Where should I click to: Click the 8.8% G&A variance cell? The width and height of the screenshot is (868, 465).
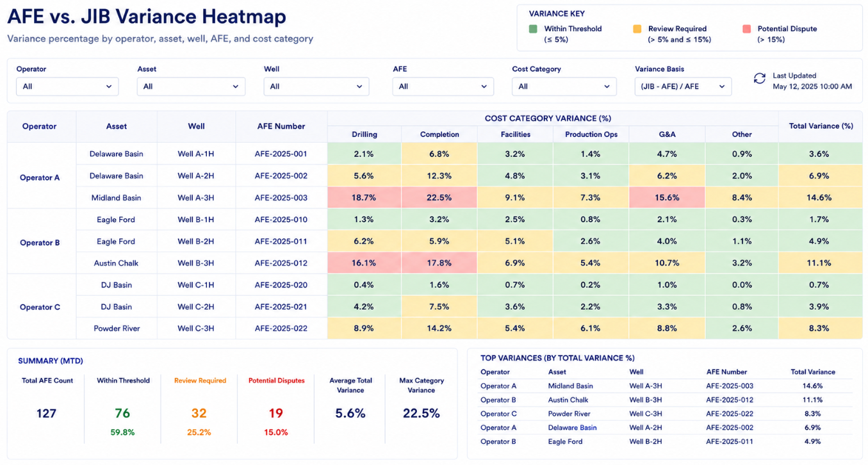click(667, 329)
